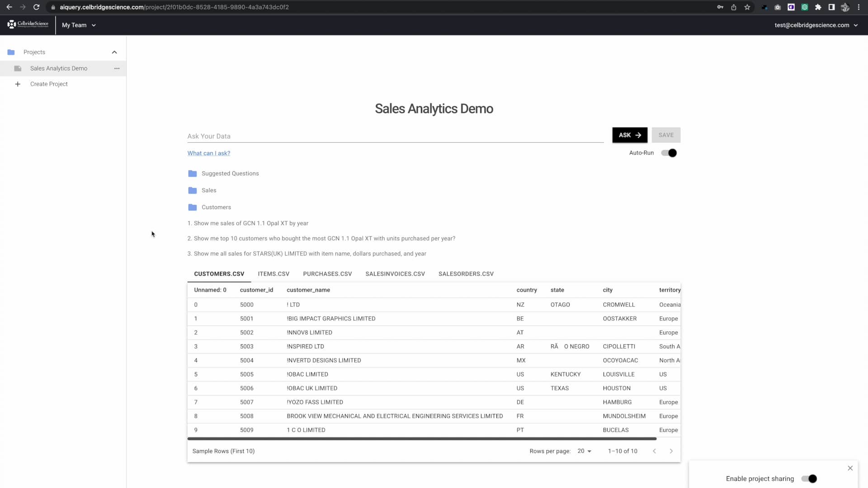Click the Ask Your Data input field
Screen dimensions: 868x488
(395, 136)
